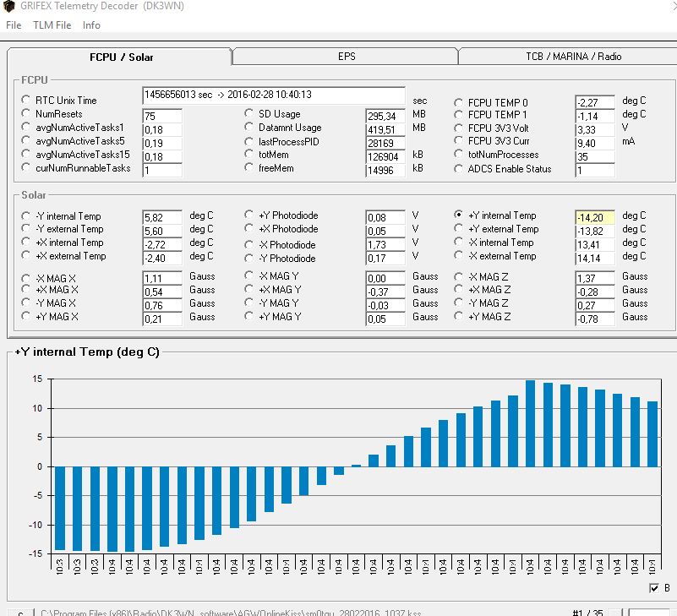Open the File menu
The width and height of the screenshot is (677, 616).
tap(14, 25)
